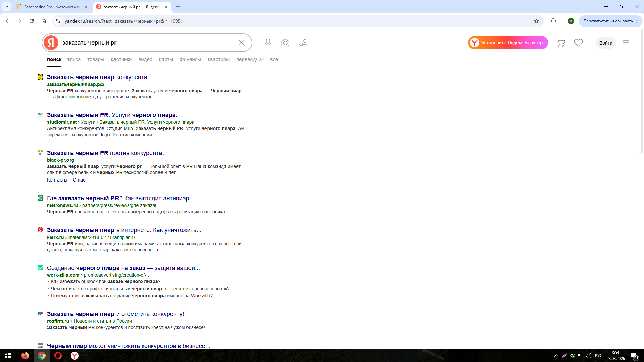The height and width of the screenshot is (362, 644).
Task: Click the 'Войти' sign-in button
Action: (606, 43)
